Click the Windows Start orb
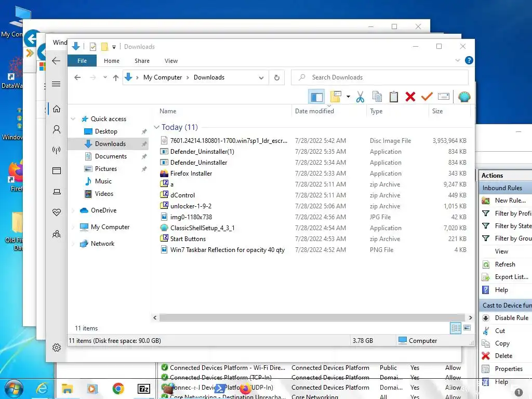 coord(14,389)
